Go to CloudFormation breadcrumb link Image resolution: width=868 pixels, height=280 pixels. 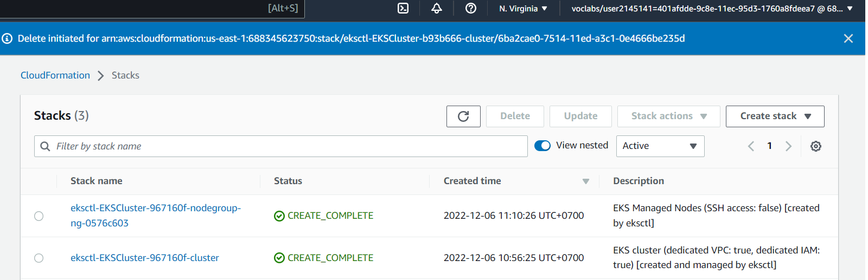(x=55, y=75)
